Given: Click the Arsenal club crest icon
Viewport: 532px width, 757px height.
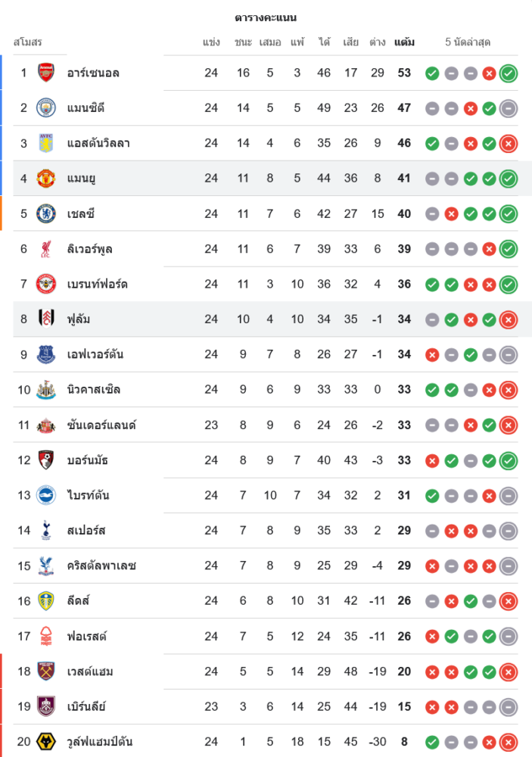Looking at the screenshot, I should coord(46,73).
